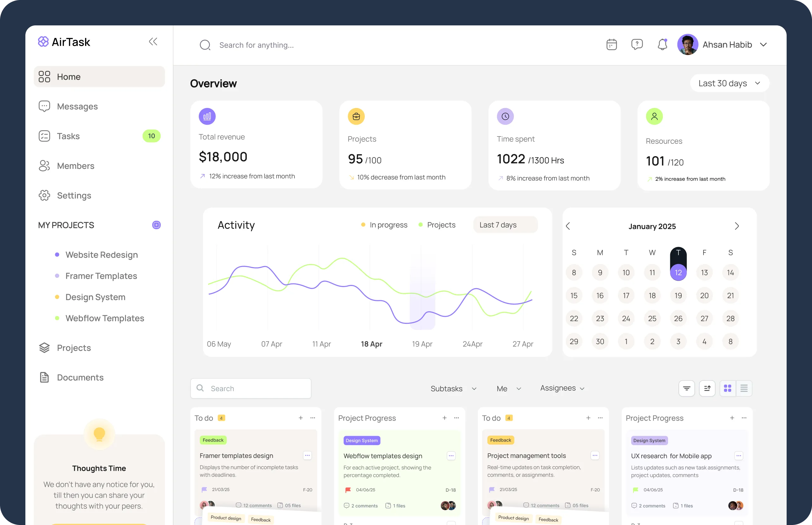Select January 12 on the calendar
812x525 pixels.
[678, 272]
